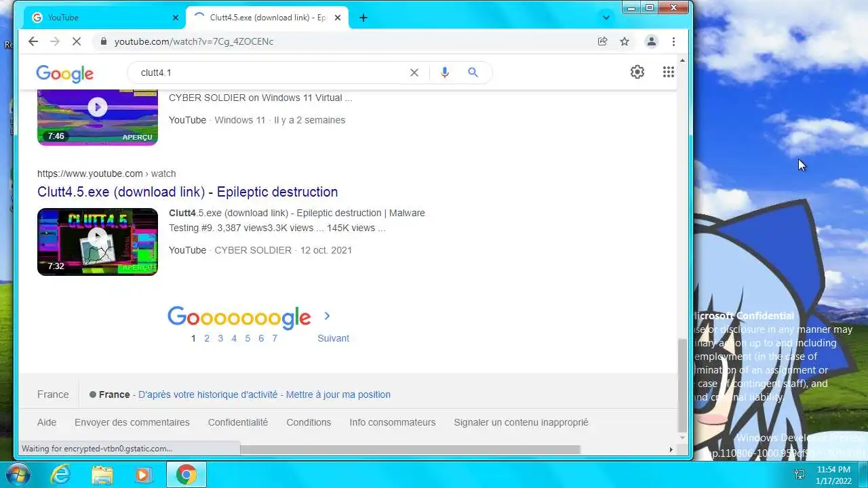The width and height of the screenshot is (868, 488).
Task: Switch to the YouTube tab
Action: point(105,18)
